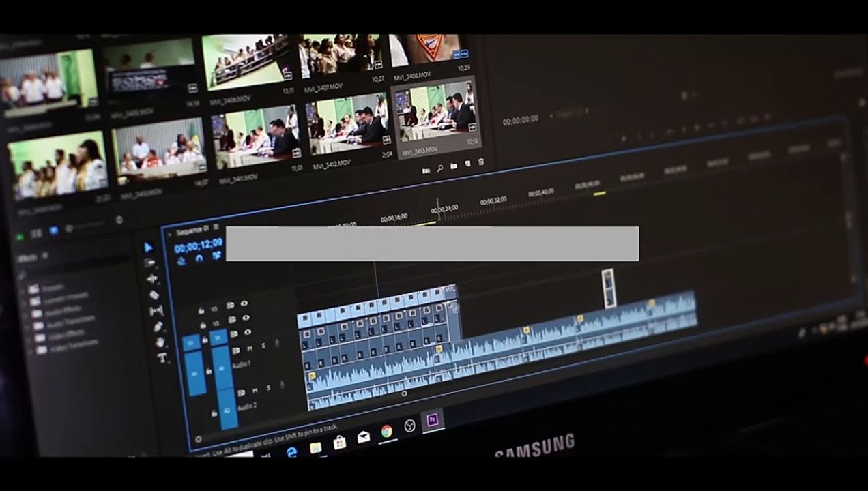Open Premiere Pro from the Windows taskbar
This screenshot has width=868, height=491.
click(432, 420)
